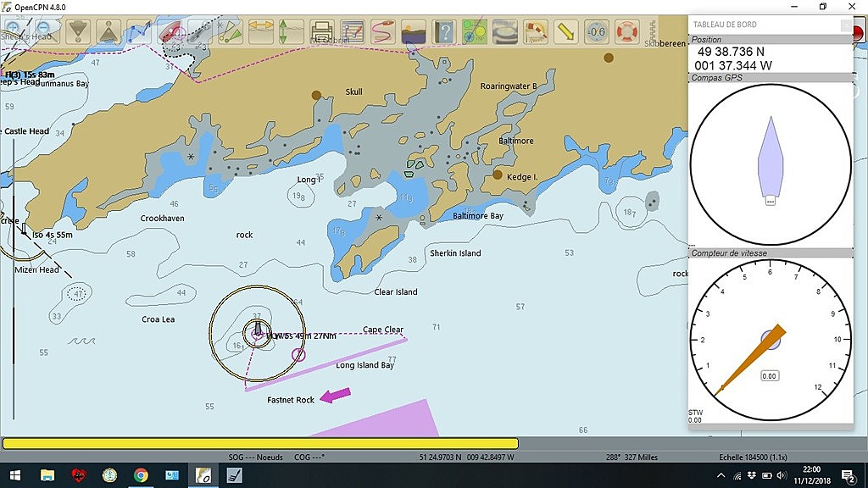Screen dimensions: 868x488
Task: Change color scheme with the sunset icon
Action: tap(413, 31)
